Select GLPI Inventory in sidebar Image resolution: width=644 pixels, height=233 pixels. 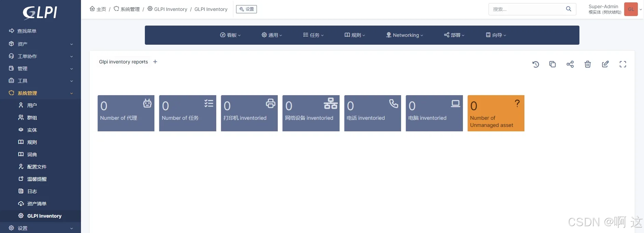pyautogui.click(x=40, y=216)
